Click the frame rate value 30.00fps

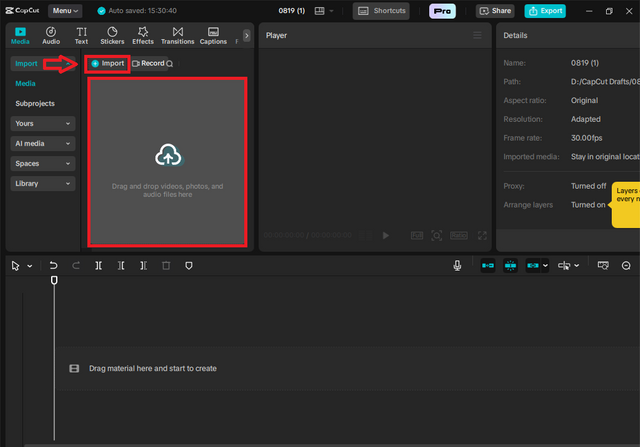click(587, 138)
